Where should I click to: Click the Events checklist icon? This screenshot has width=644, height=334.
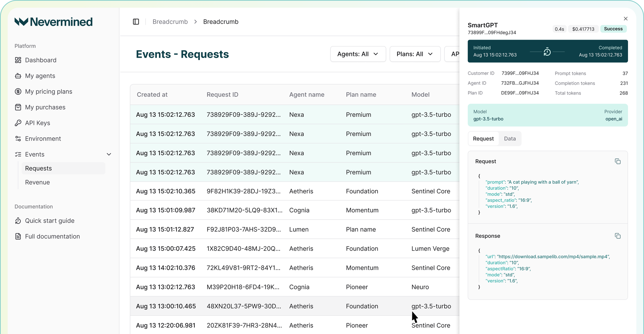[x=18, y=154]
